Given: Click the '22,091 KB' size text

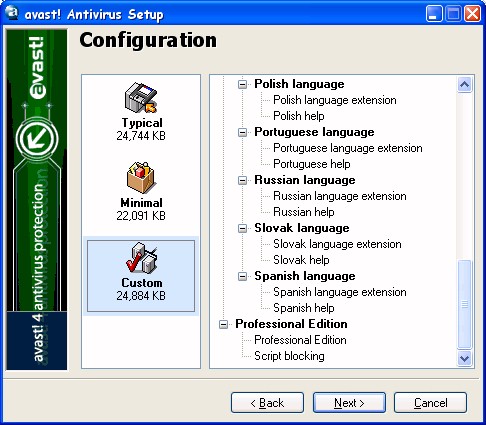Looking at the screenshot, I should 141,216.
